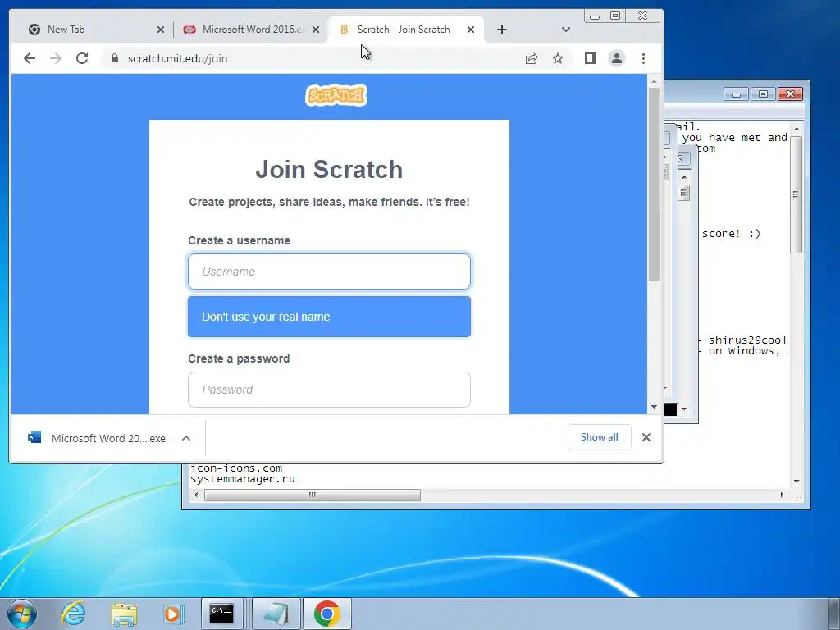
Task: Open Windows Explorer folder on taskbar
Action: 124,614
